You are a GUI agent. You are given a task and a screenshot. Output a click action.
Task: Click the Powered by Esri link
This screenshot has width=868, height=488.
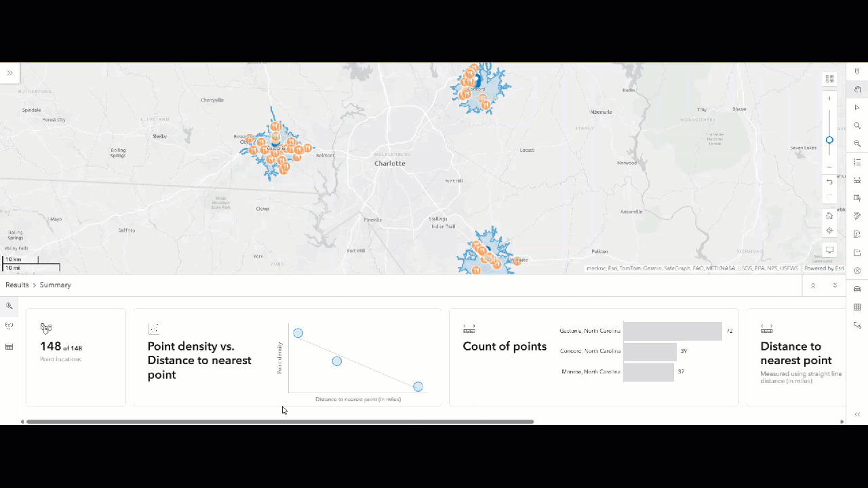(x=824, y=268)
